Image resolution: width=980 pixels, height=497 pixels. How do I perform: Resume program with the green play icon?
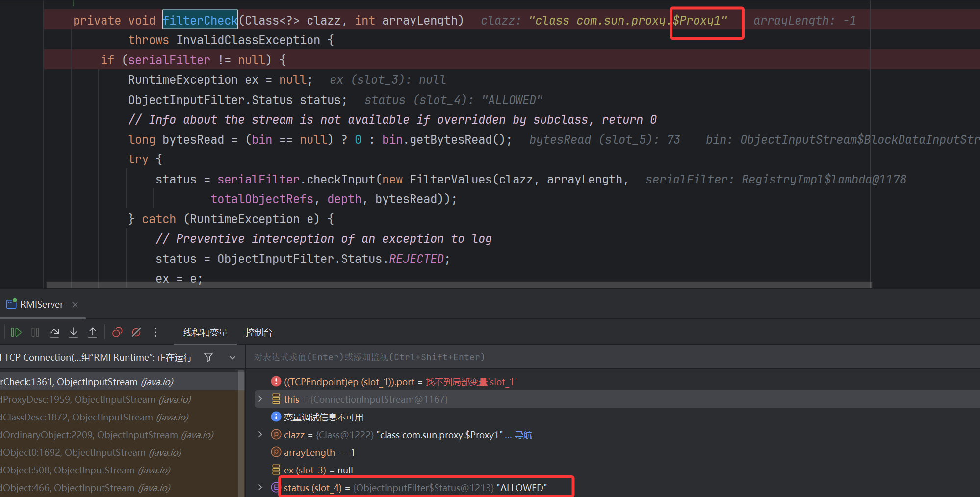coord(16,333)
